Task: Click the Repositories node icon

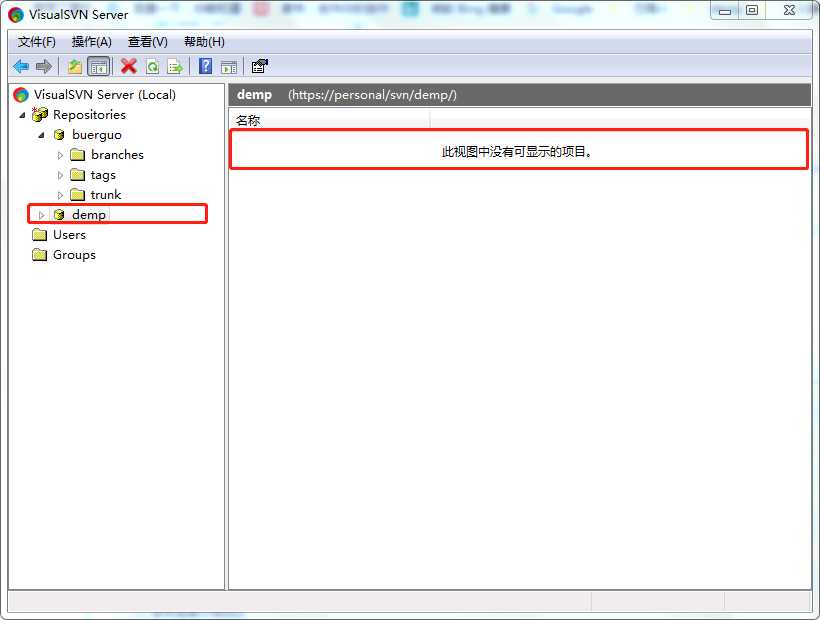Action: tap(40, 114)
